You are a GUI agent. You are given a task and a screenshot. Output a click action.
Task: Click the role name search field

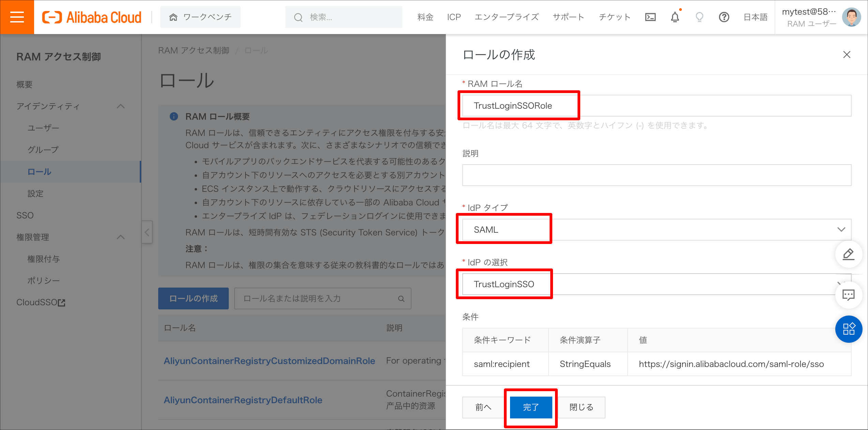[x=317, y=298]
